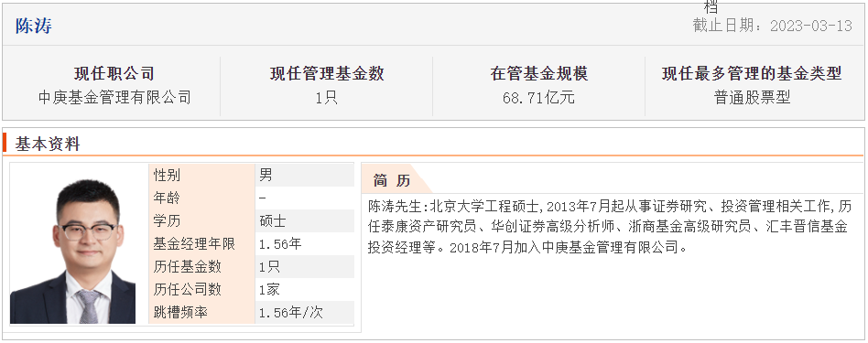The height and width of the screenshot is (343, 868).
Task: Select the resume biography paragraph text
Action: 609,227
